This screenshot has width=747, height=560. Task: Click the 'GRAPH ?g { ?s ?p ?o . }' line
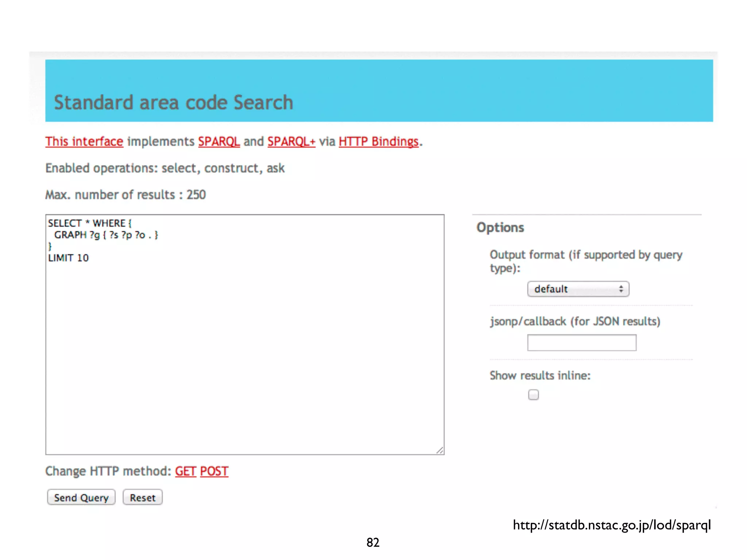(x=106, y=235)
